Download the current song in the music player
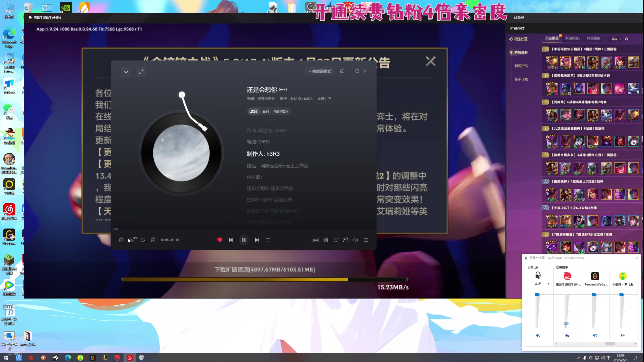The width and height of the screenshot is (644, 362). tap(153, 240)
